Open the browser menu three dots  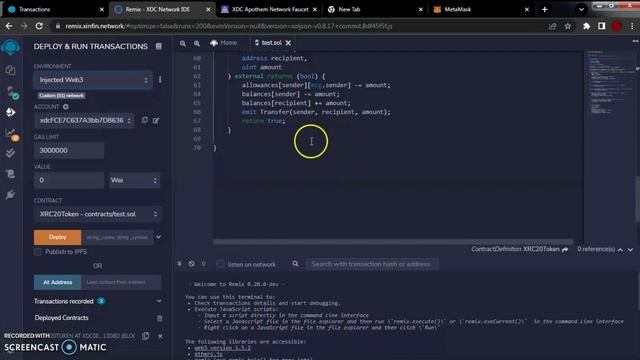(632, 26)
